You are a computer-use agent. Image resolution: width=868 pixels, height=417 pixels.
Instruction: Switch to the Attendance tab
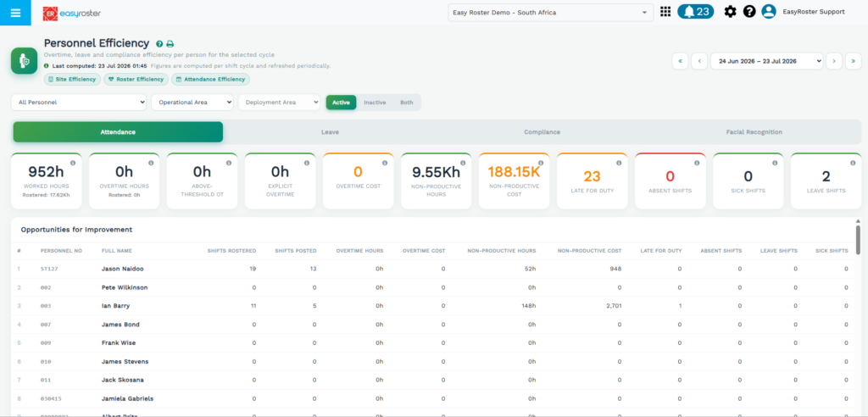click(118, 132)
